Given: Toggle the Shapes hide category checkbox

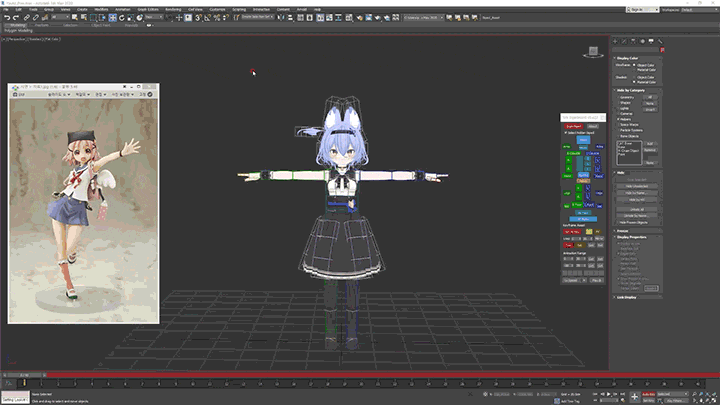Looking at the screenshot, I should 618,103.
